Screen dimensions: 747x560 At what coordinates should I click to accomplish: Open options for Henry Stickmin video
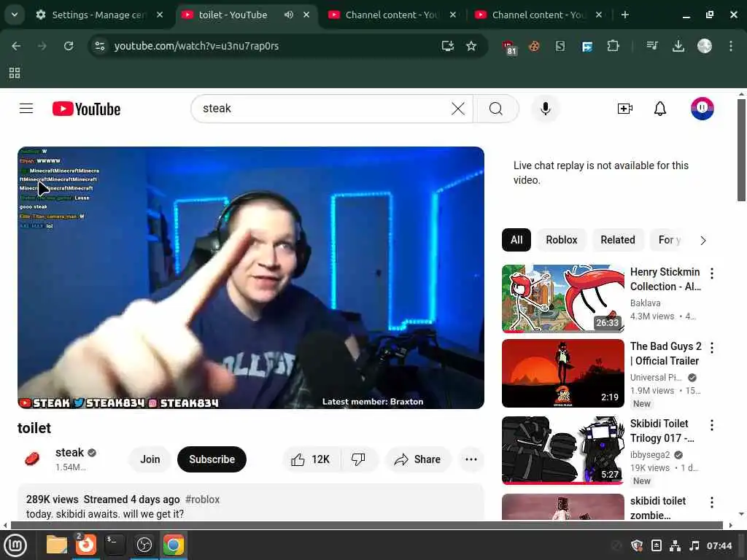[712, 273]
